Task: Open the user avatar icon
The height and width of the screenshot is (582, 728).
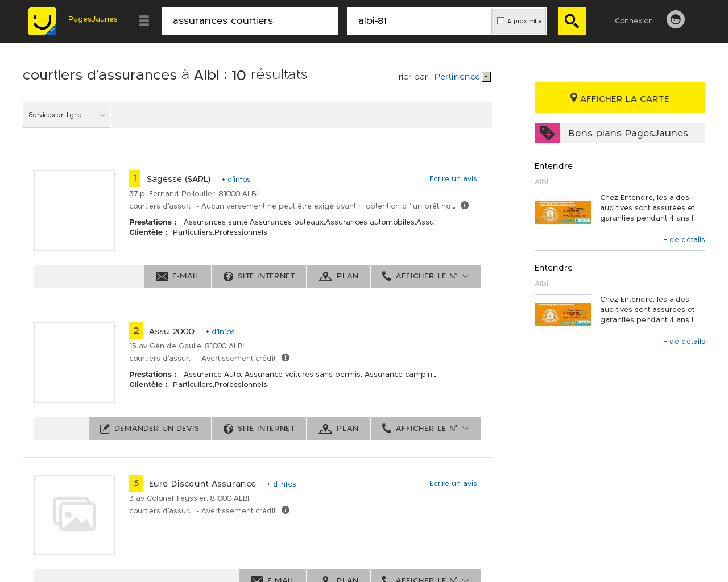Action: [x=676, y=19]
